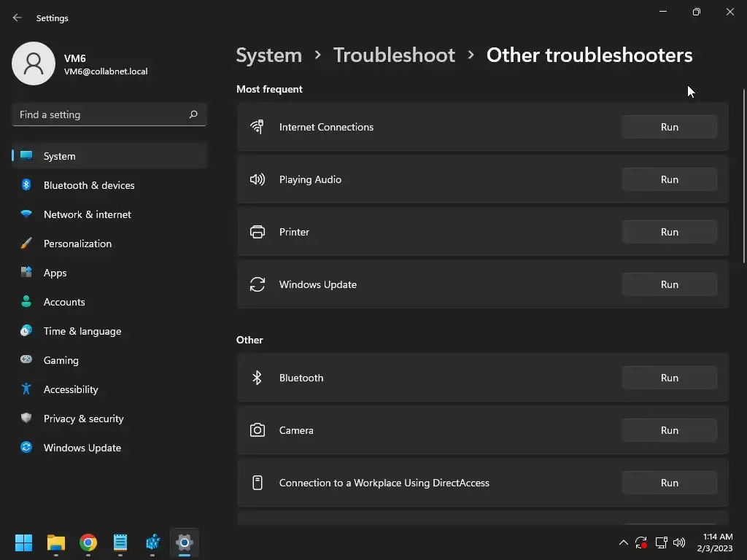The width and height of the screenshot is (747, 560).
Task: Click Connection to a Workplace Using DirectAccess text
Action: 384,483
